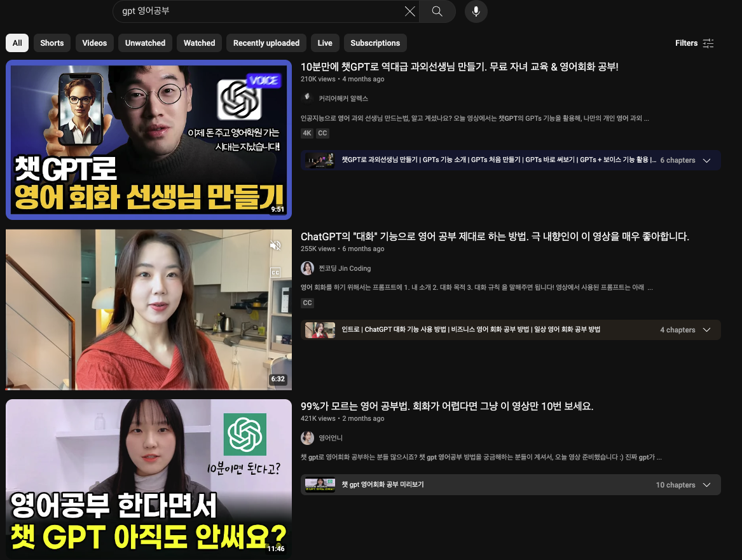
Task: Click description starting 인공지능으로 영어 과외
Action: click(474, 118)
